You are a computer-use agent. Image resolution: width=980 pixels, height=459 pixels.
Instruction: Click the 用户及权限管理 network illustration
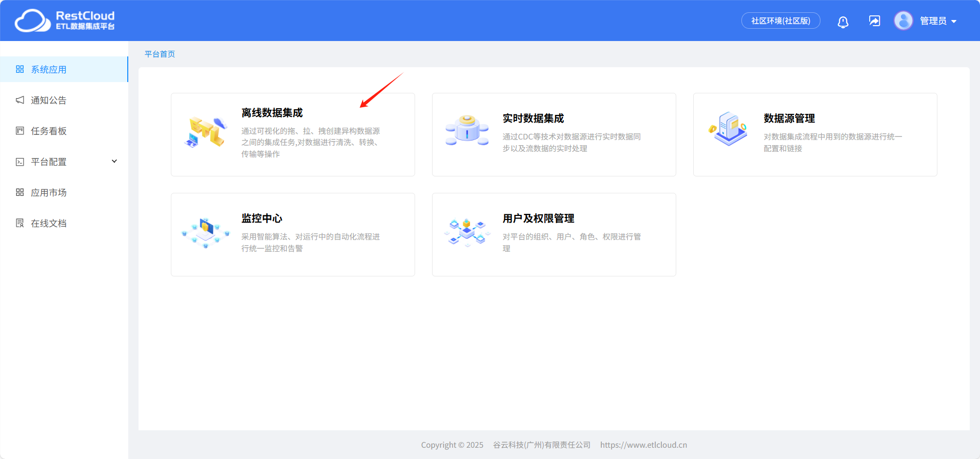[467, 232]
